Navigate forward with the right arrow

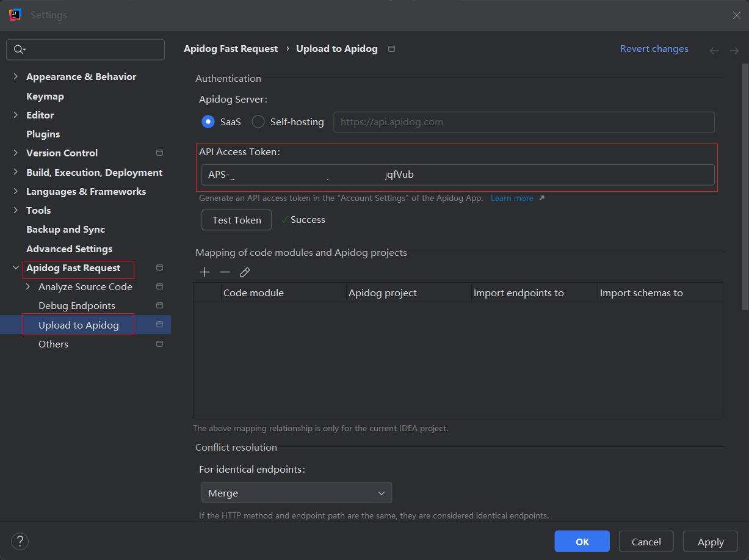pos(734,51)
